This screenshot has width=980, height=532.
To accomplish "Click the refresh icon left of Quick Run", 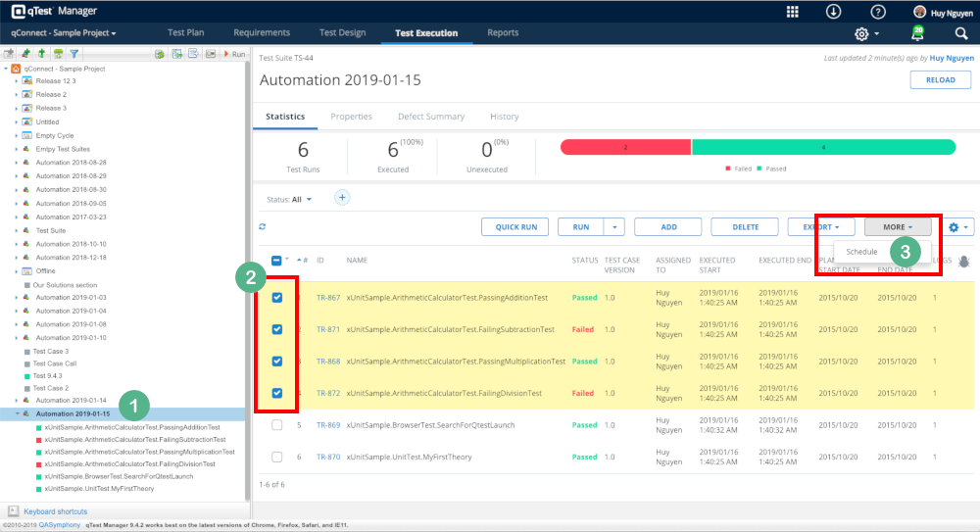I will [x=263, y=227].
